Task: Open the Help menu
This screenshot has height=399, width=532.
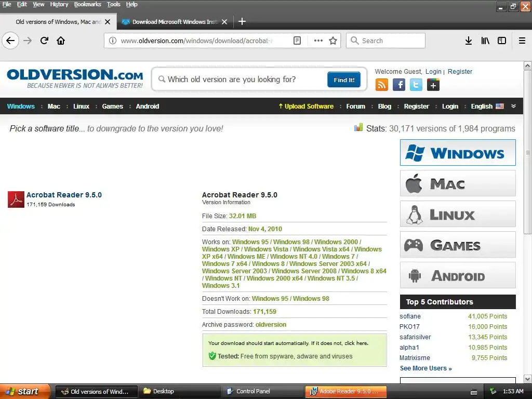Action: pos(131,4)
